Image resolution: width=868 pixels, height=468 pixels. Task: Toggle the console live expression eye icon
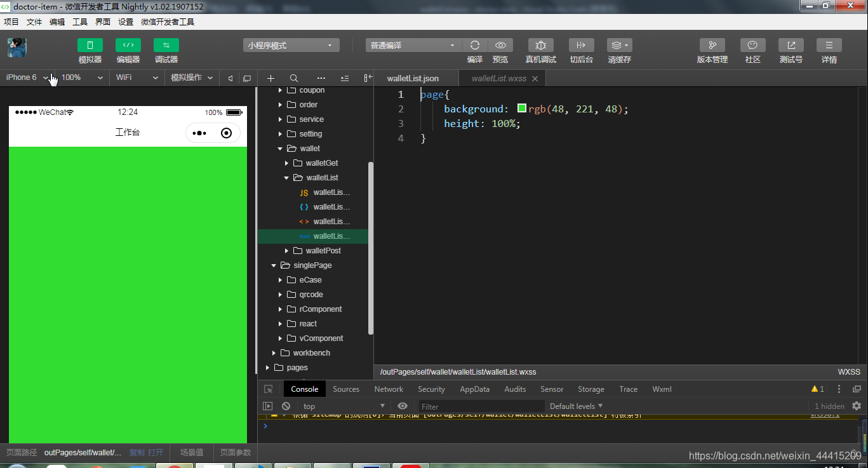(x=403, y=406)
